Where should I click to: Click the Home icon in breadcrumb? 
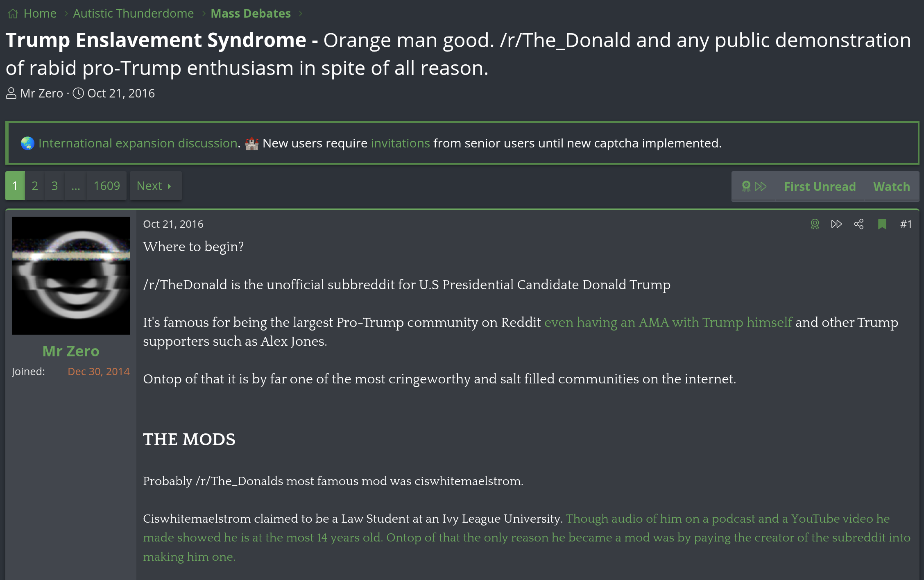(13, 14)
